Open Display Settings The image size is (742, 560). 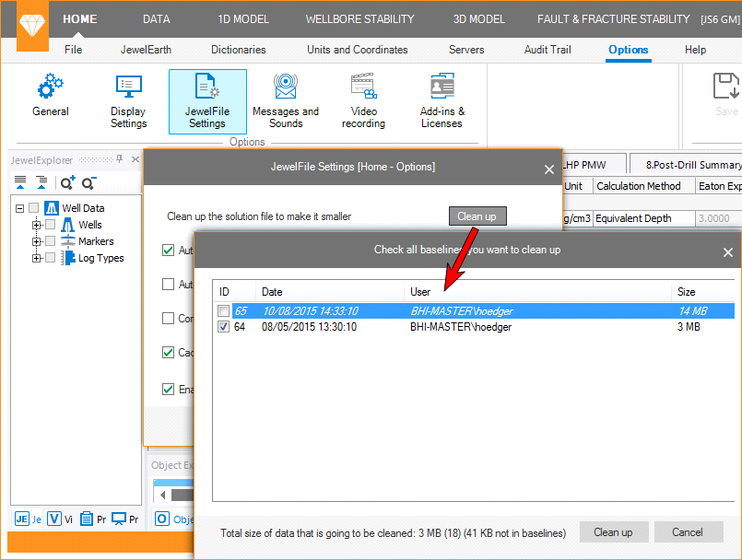[128, 101]
